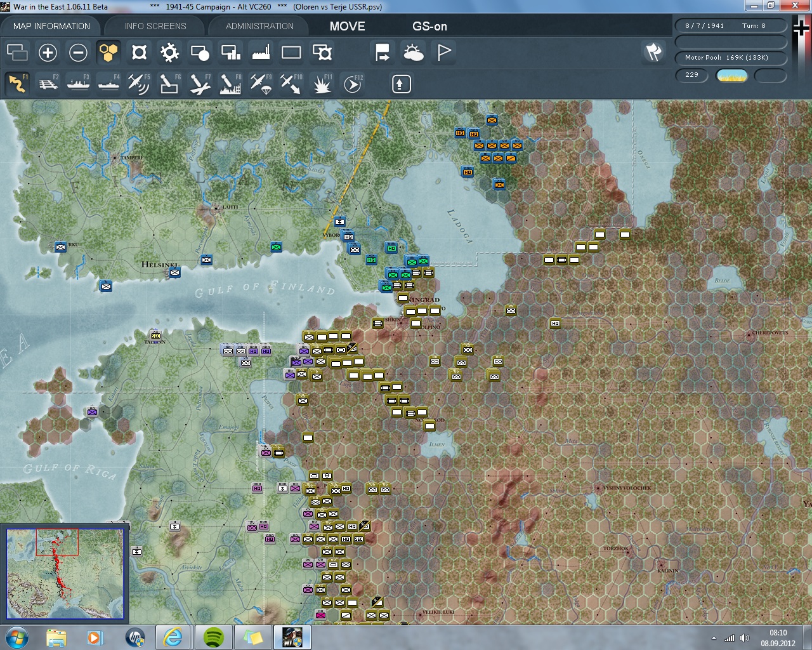
Task: Toggle the rectangle with bars overlay icon
Action: [x=230, y=52]
